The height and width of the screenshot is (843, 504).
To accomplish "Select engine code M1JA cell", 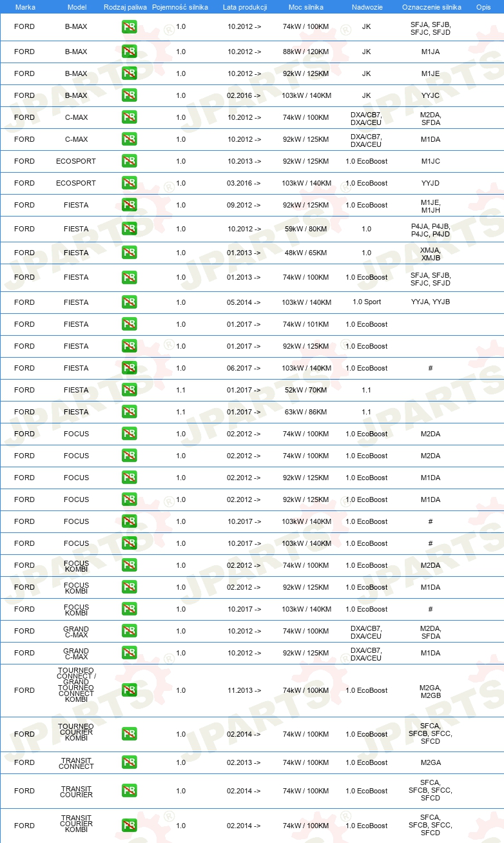I will pyautogui.click(x=431, y=52).
